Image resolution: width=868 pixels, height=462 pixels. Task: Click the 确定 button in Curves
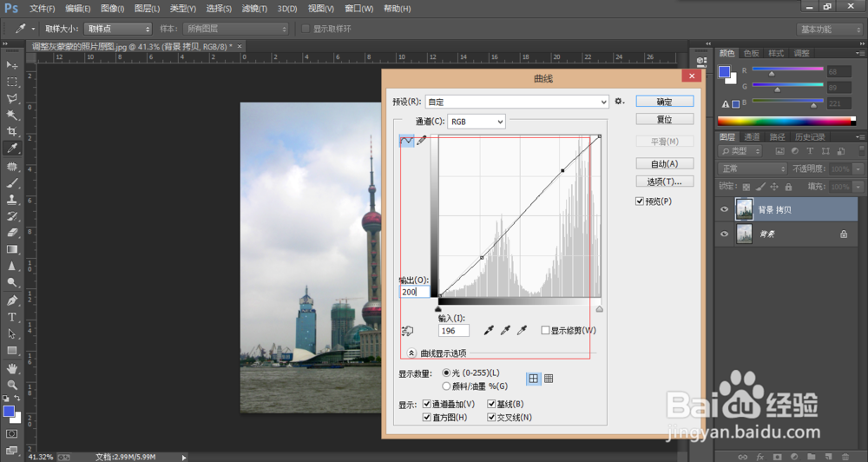(664, 102)
